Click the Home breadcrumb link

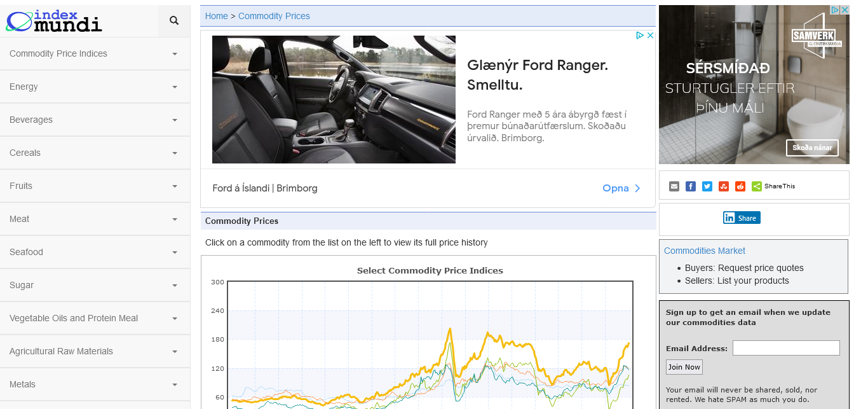(x=216, y=16)
